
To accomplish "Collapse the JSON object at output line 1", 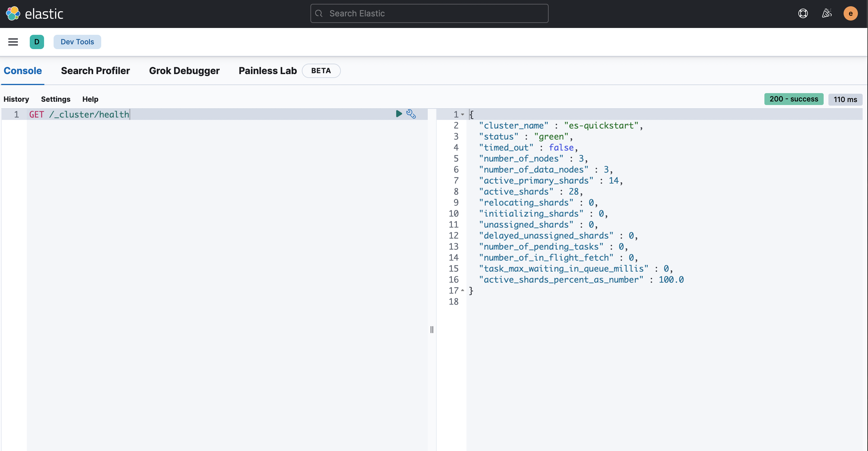I will (463, 115).
